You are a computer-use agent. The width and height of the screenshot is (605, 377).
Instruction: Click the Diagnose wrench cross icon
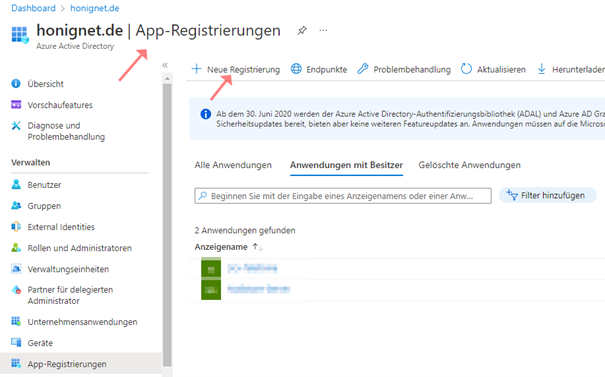point(16,125)
